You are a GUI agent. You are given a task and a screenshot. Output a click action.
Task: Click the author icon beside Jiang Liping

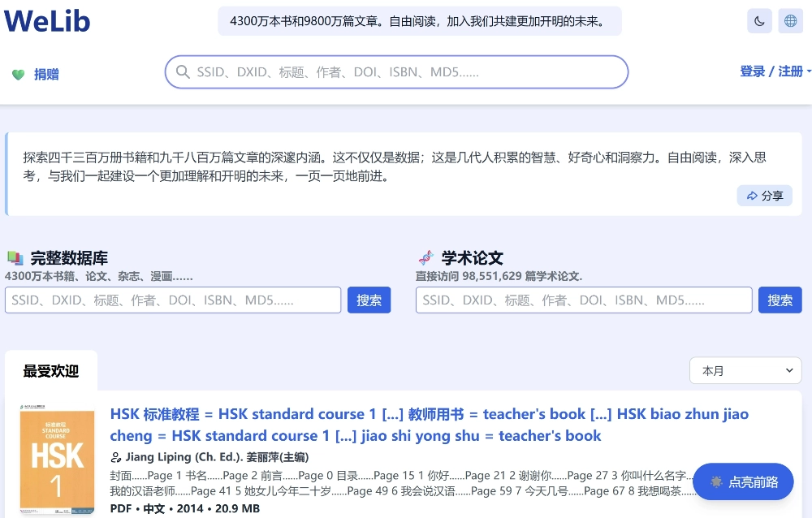click(x=116, y=457)
